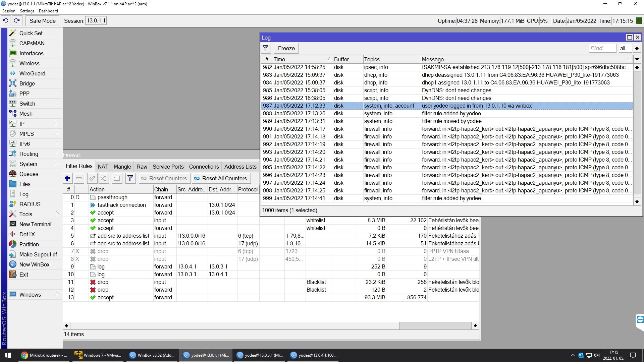
Task: Launch New WinBox
Action: [34, 264]
